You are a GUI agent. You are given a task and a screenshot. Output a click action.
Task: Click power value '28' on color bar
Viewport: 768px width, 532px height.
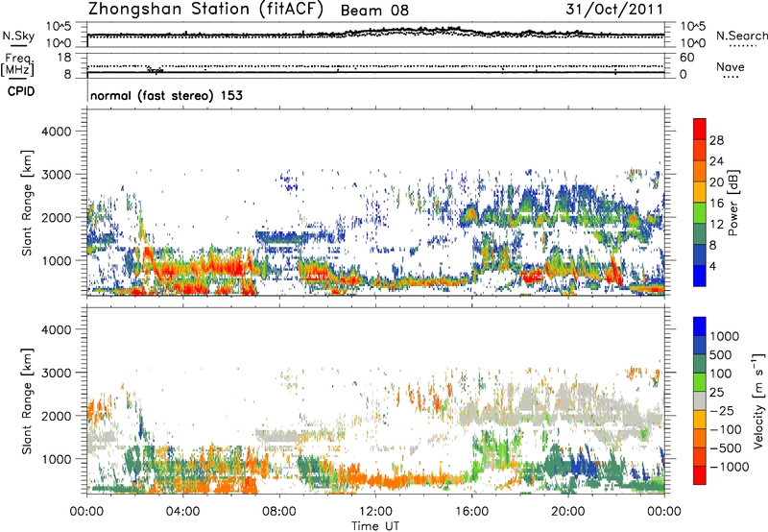[716, 140]
